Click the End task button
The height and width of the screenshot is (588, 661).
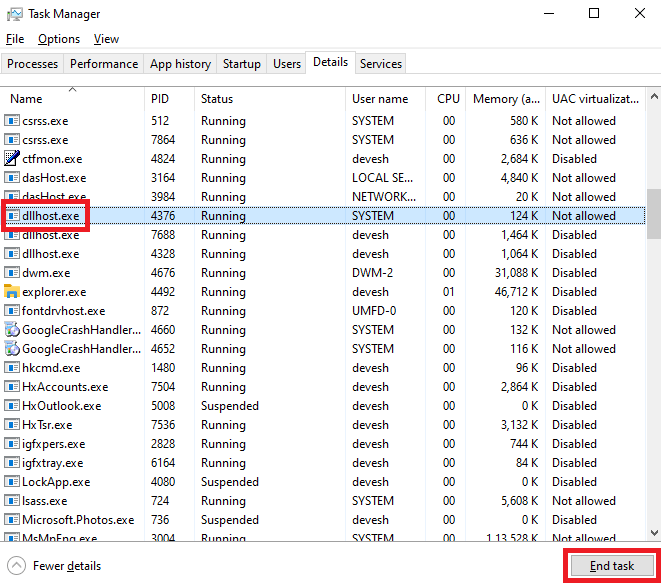(x=612, y=566)
